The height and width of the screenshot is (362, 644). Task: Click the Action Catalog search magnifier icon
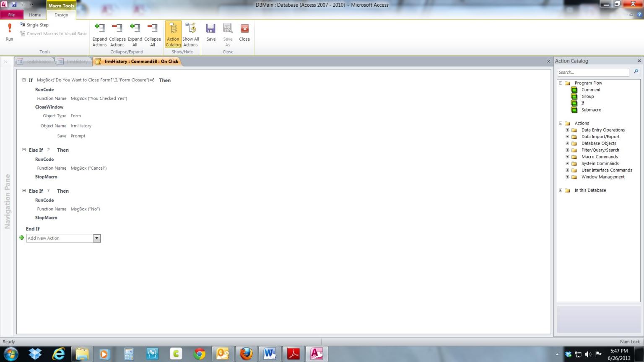click(x=636, y=72)
